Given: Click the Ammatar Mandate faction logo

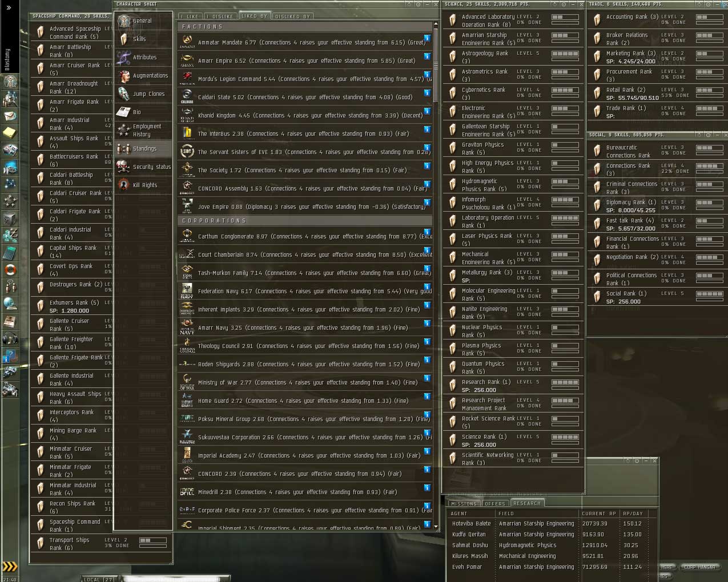Looking at the screenshot, I should tap(187, 42).
